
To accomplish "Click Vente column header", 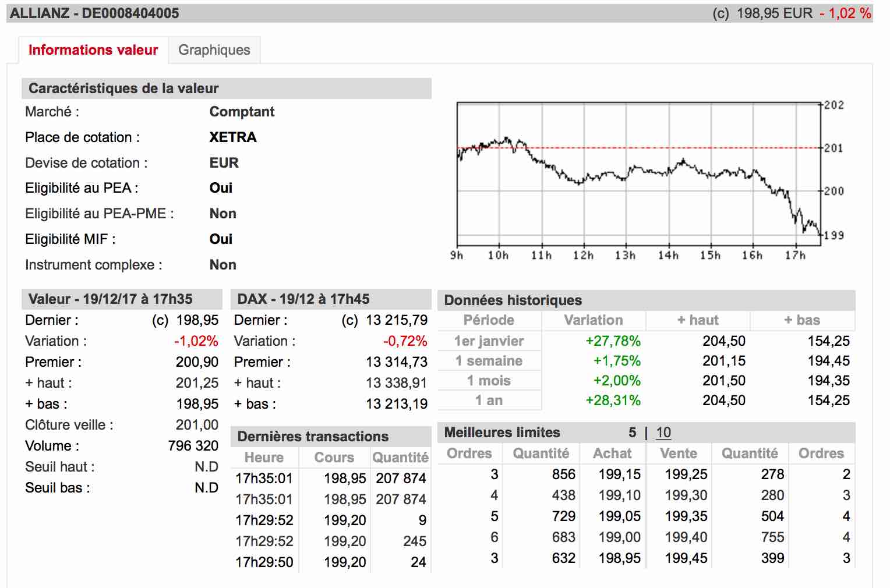I will click(x=679, y=454).
